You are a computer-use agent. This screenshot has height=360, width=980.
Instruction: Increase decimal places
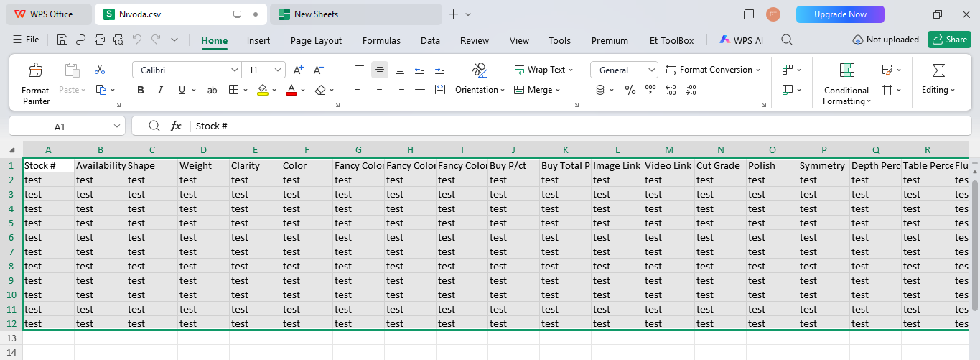(671, 90)
